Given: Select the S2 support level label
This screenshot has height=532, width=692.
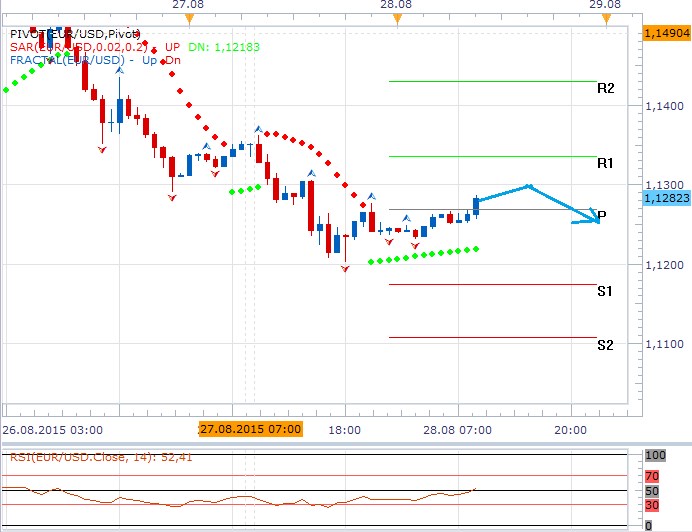Looking at the screenshot, I should coord(605,345).
